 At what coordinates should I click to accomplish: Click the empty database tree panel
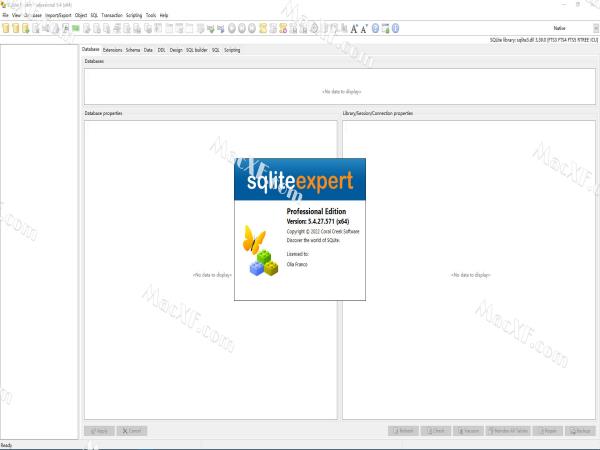click(x=39, y=242)
